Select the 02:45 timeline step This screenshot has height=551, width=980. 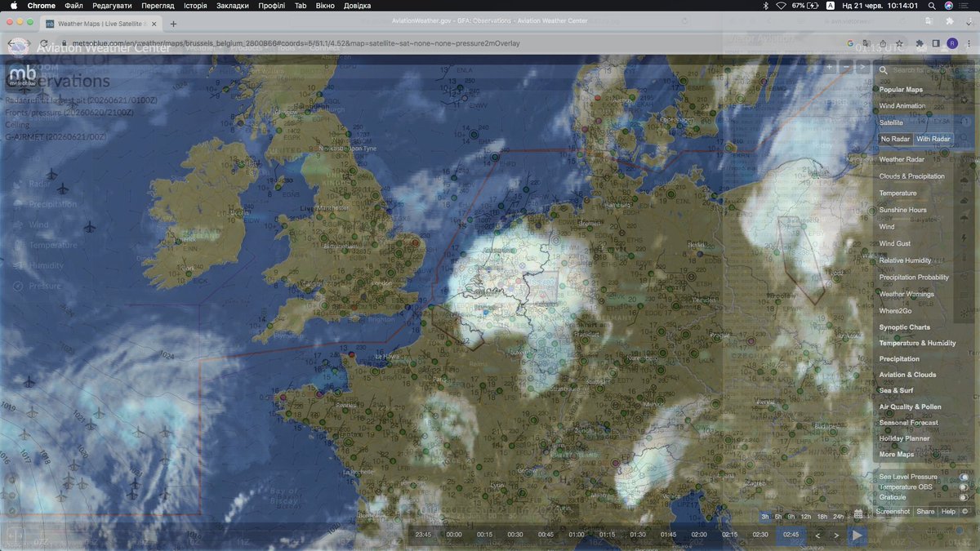[791, 535]
